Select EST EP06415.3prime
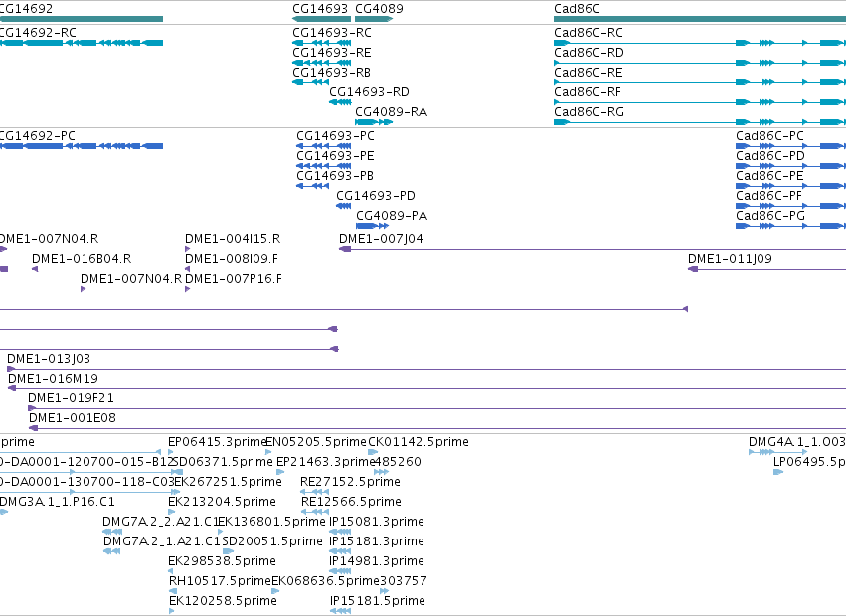The image size is (846, 616). (171, 452)
